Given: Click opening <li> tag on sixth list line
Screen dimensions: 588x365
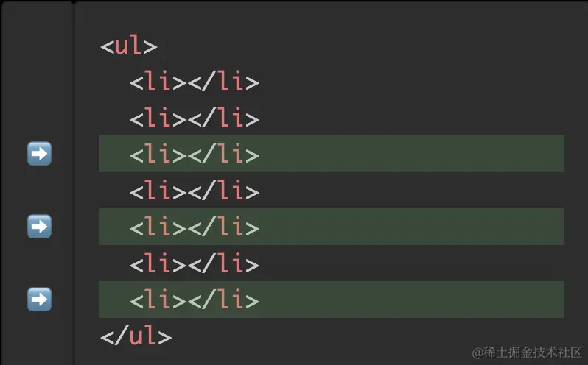Looking at the screenshot, I should [158, 263].
